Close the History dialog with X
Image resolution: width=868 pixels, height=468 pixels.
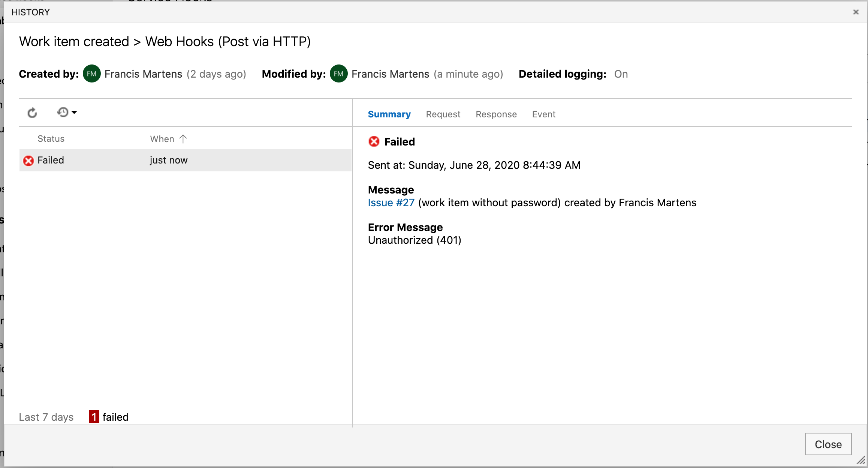[856, 12]
